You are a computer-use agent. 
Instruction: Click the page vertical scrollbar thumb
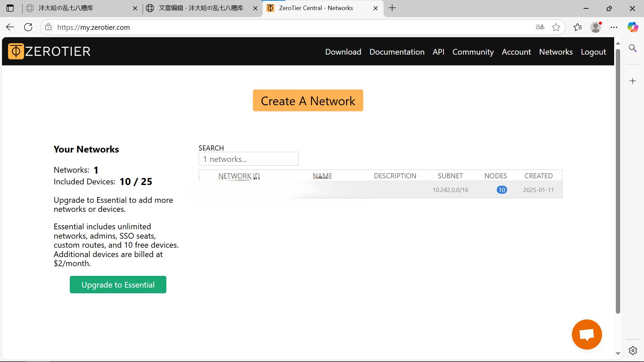click(618, 181)
